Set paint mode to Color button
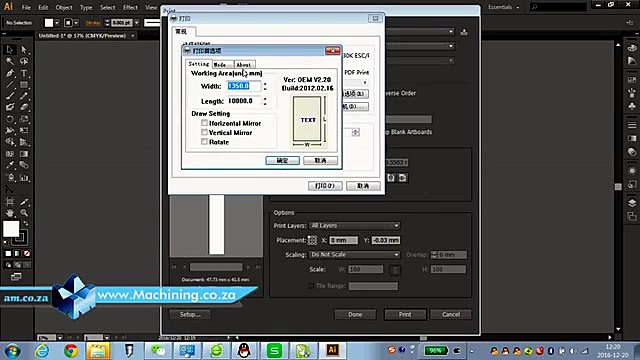This screenshot has width=640, height=360. [8, 253]
